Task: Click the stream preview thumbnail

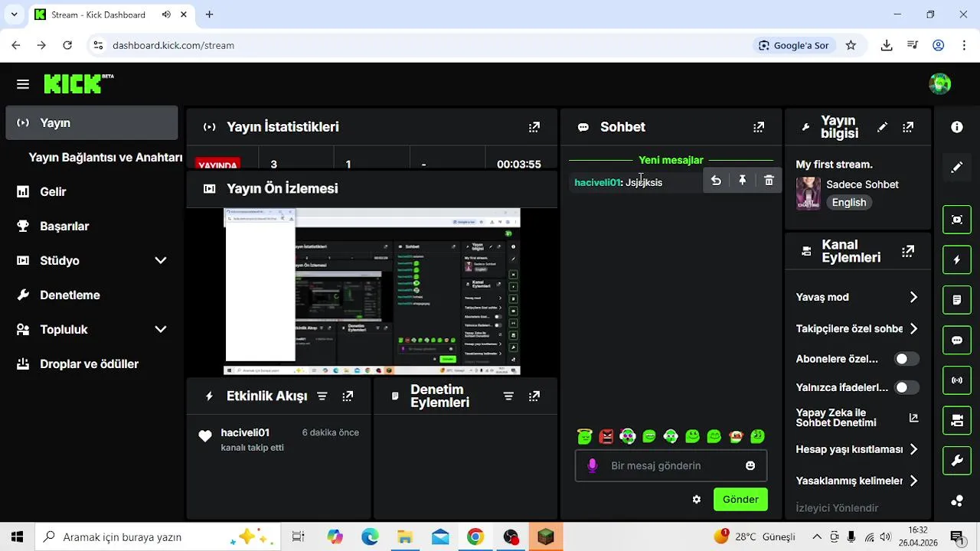Action: pos(372,292)
